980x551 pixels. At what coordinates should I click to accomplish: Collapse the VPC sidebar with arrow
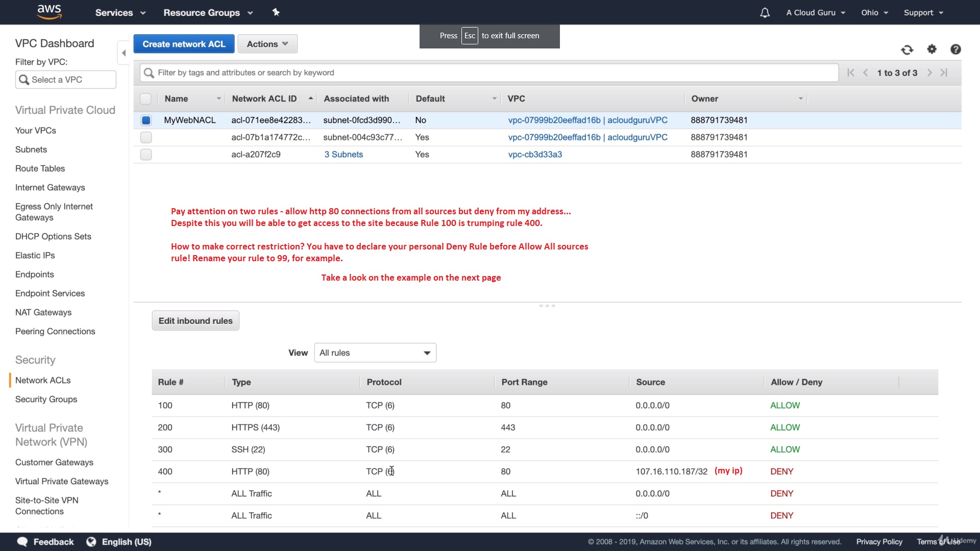pyautogui.click(x=124, y=53)
